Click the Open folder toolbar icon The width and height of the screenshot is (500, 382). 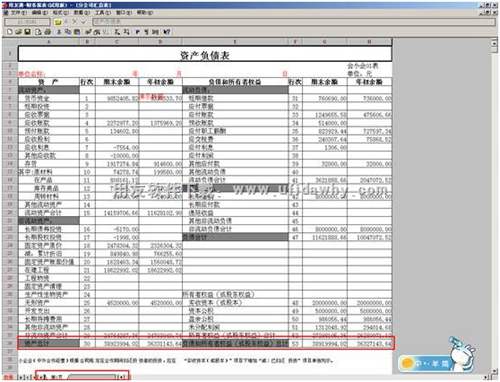click(18, 32)
